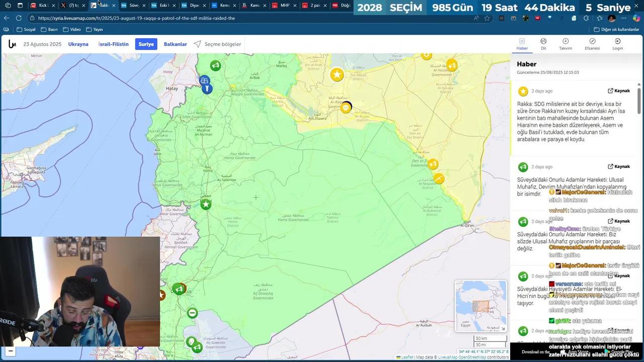Switch to the Balkanlar region
The height and width of the screenshot is (362, 644).
(175, 44)
